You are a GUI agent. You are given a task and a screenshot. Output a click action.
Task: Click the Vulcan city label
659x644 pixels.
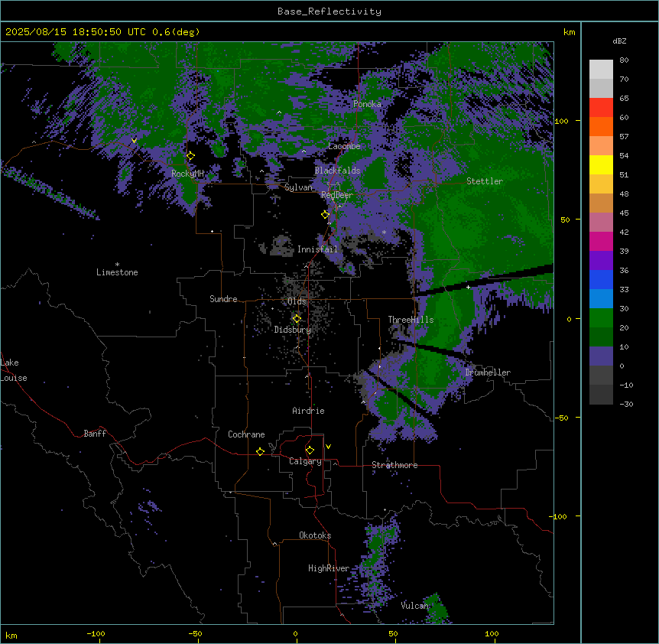click(x=415, y=606)
